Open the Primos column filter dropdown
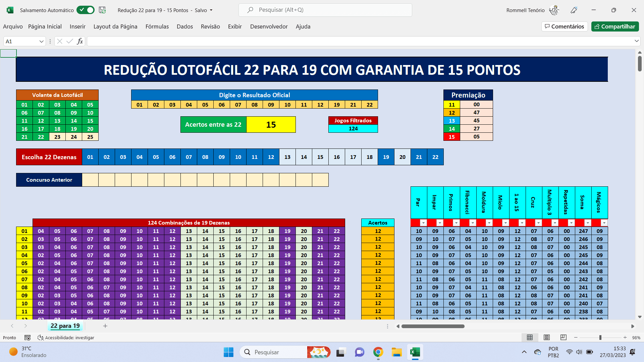This screenshot has width=644, height=362. click(456, 223)
